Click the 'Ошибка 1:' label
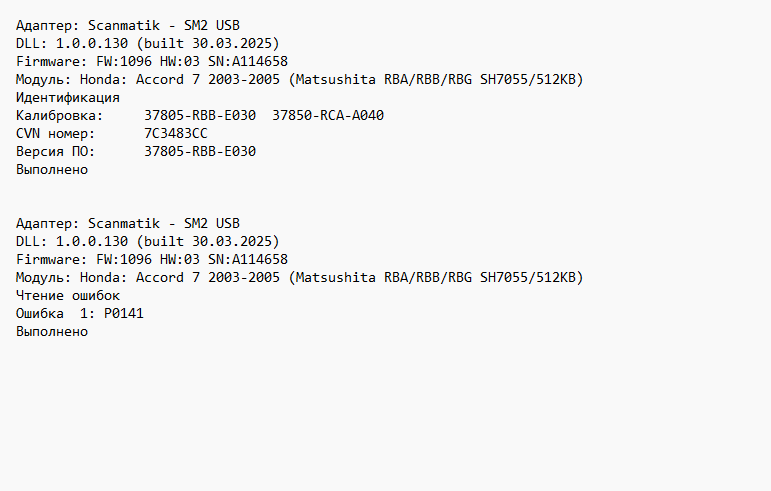771x491 pixels. (x=56, y=314)
